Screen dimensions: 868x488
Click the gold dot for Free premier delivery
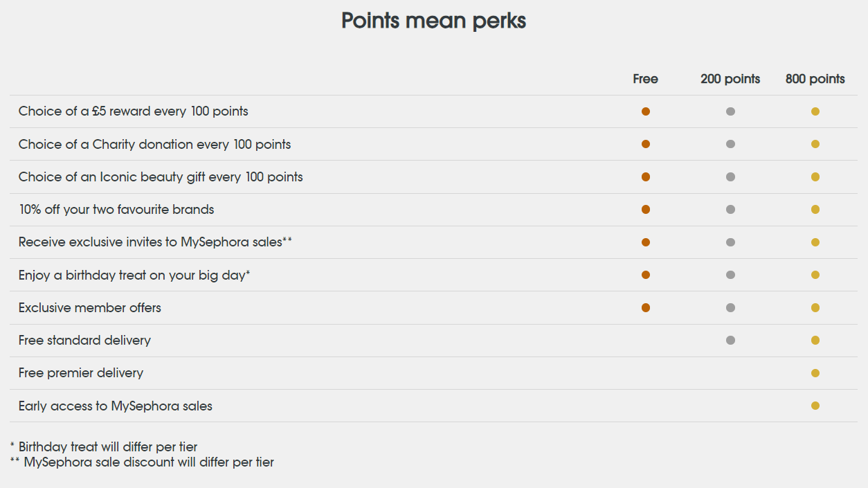coord(815,373)
